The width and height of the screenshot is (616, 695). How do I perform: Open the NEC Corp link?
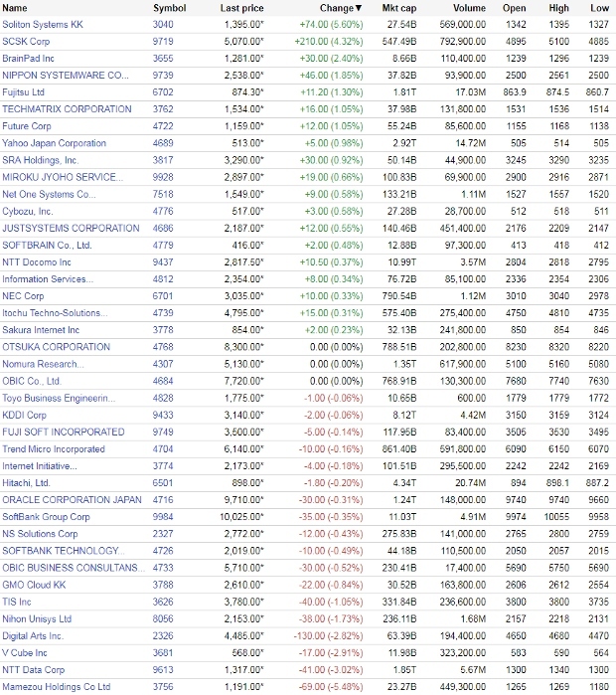point(23,295)
